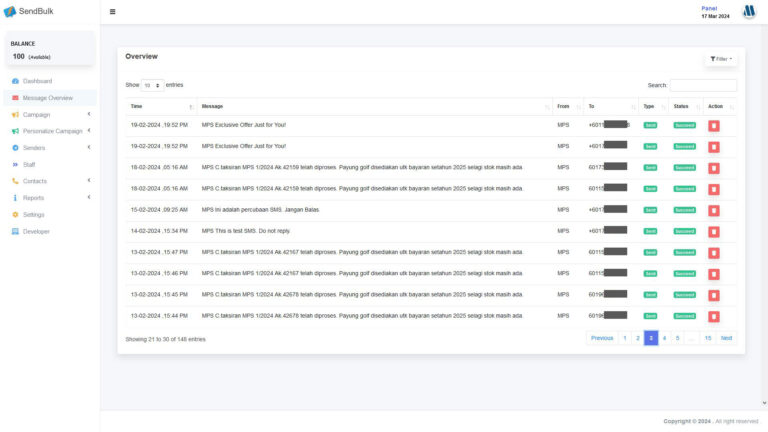The width and height of the screenshot is (768, 432).
Task: Delete the first message row entry
Action: (714, 125)
